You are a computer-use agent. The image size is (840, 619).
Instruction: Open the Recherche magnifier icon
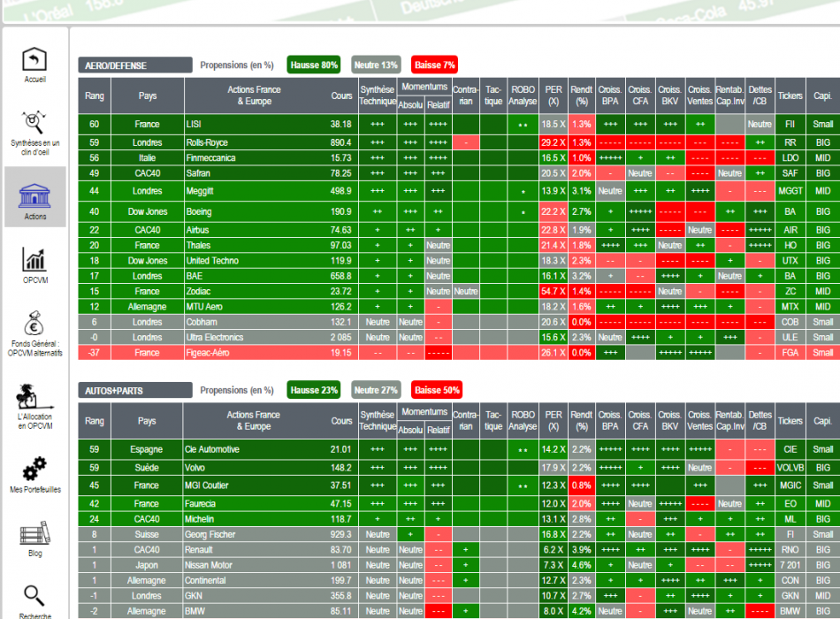pyautogui.click(x=34, y=595)
